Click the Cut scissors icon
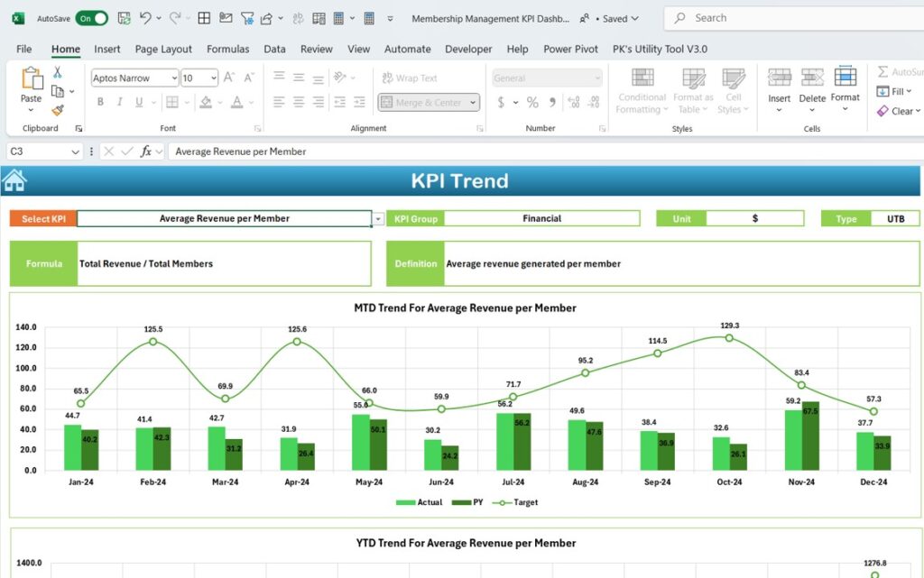The image size is (924, 578). pos(57,72)
